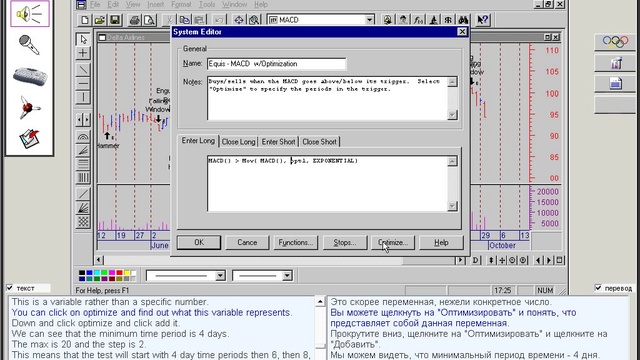The width and height of the screenshot is (640, 360).
Task: Switch to the Enter Long tab
Action: (198, 141)
